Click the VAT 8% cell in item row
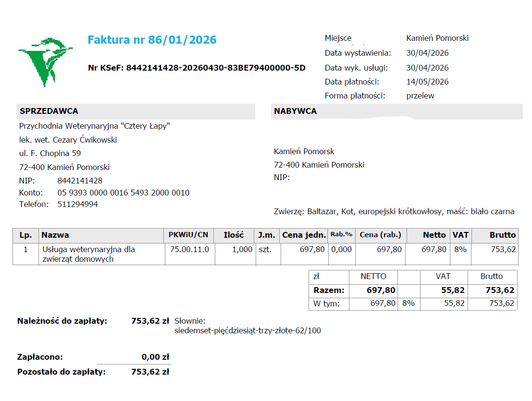The width and height of the screenshot is (532, 401). click(x=460, y=249)
